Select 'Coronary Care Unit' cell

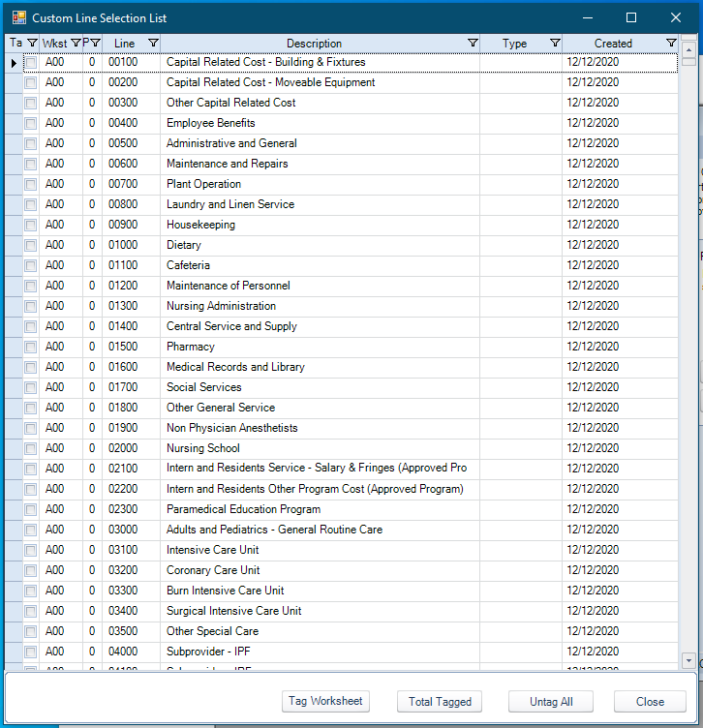point(320,570)
